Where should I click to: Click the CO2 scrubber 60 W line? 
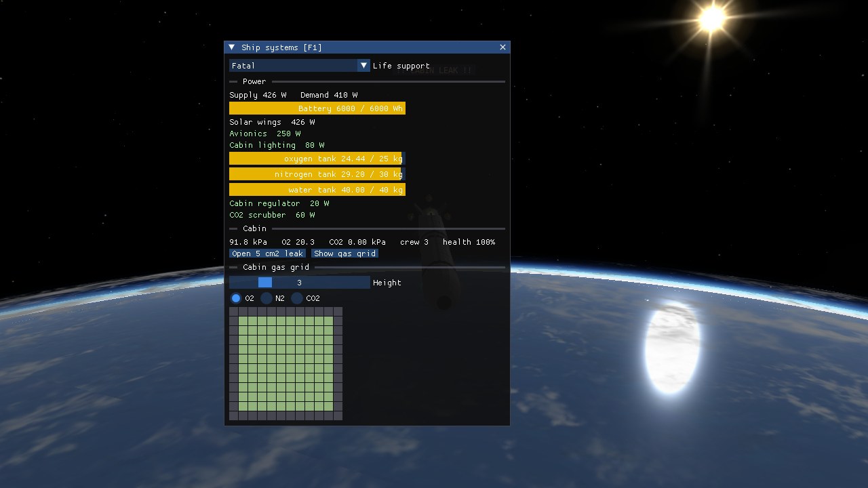(x=272, y=215)
